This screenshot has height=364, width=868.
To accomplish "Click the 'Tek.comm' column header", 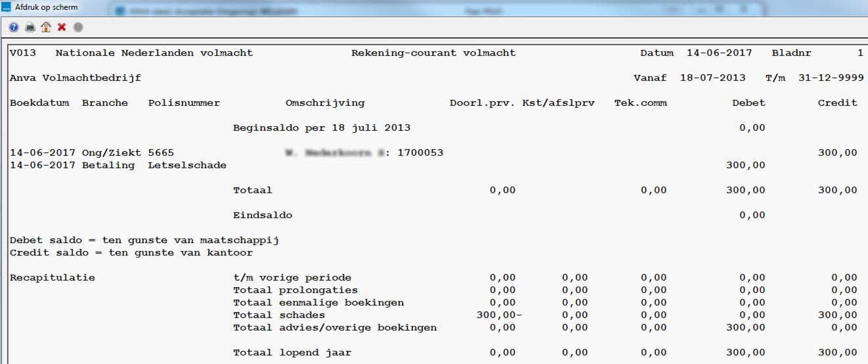I will (x=640, y=102).
